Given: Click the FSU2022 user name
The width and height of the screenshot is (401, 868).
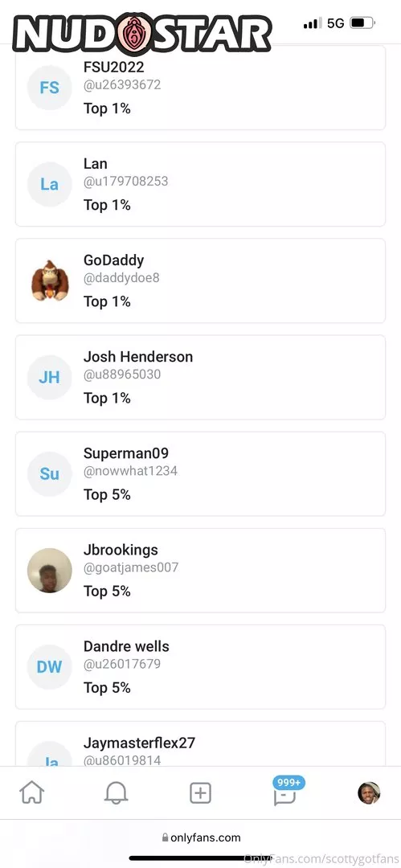Looking at the screenshot, I should pos(113,68).
